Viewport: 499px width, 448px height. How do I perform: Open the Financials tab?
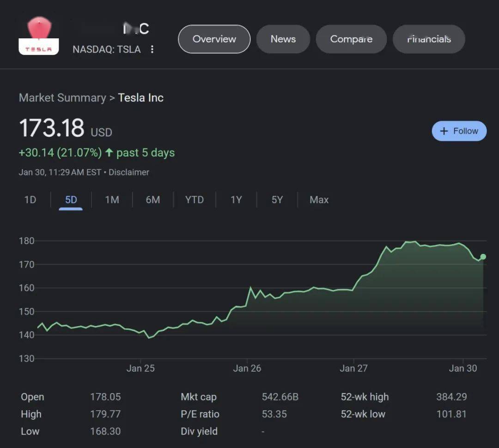[x=428, y=39]
